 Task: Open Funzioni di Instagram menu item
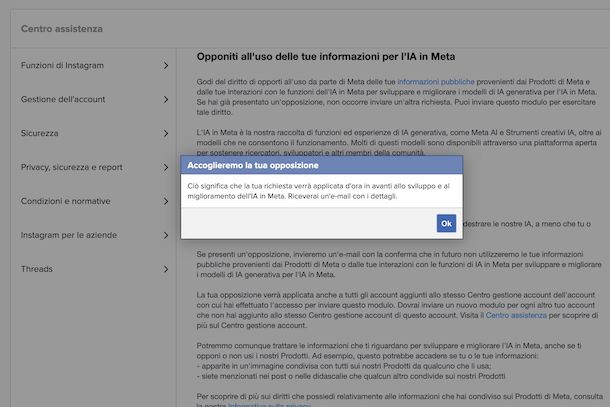coord(62,65)
